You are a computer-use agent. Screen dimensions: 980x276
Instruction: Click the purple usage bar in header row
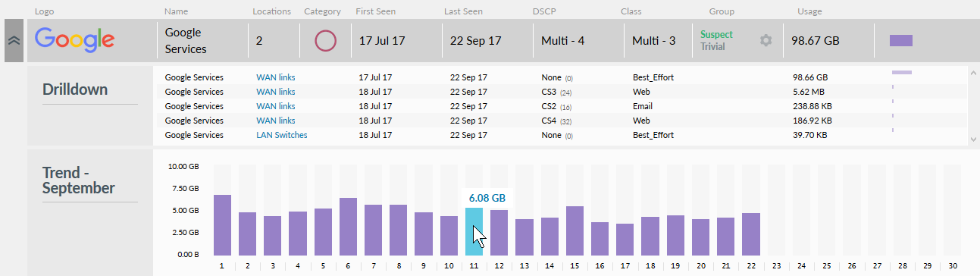point(901,40)
